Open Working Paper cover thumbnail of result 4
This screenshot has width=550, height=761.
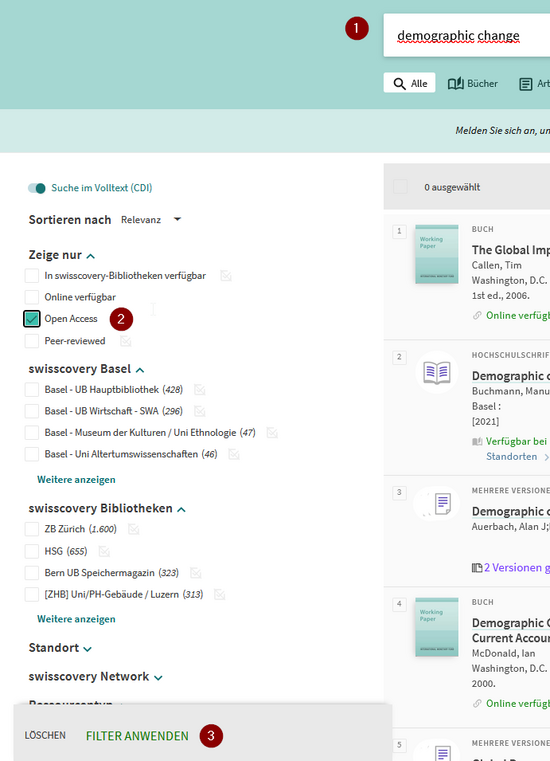(x=437, y=627)
